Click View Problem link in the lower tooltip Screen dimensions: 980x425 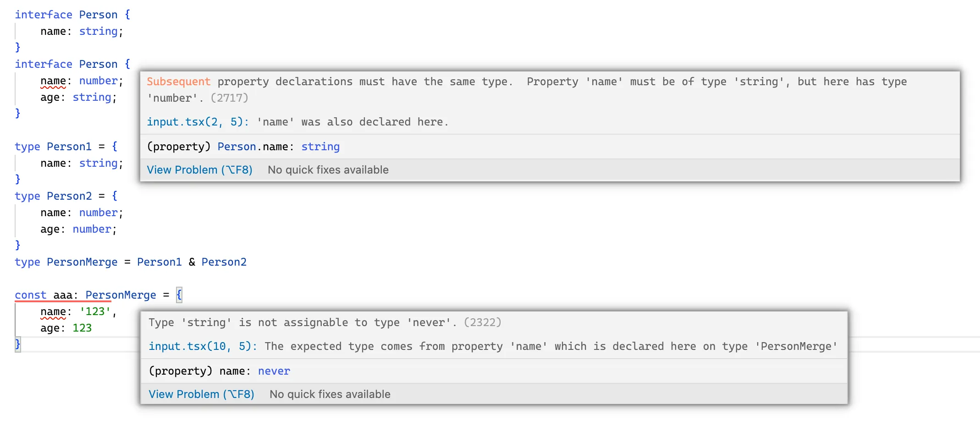point(201,394)
